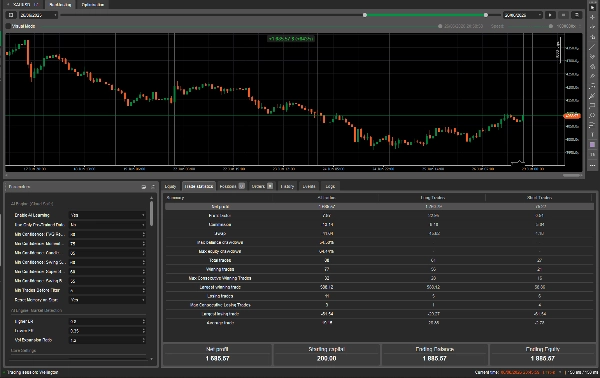The image size is (600, 378).
Task: Click the Long Trades column header
Action: click(432, 197)
